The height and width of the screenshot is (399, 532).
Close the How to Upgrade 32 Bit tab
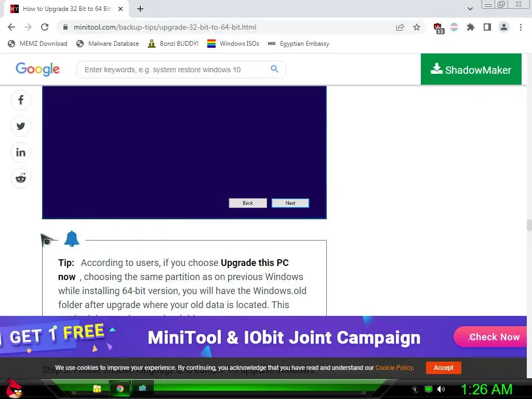[x=121, y=9]
